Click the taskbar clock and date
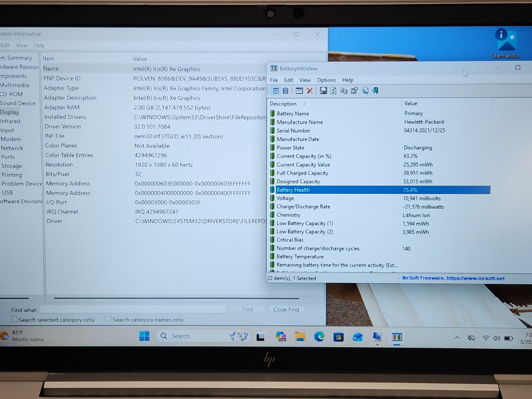The image size is (532, 399). 527,338
